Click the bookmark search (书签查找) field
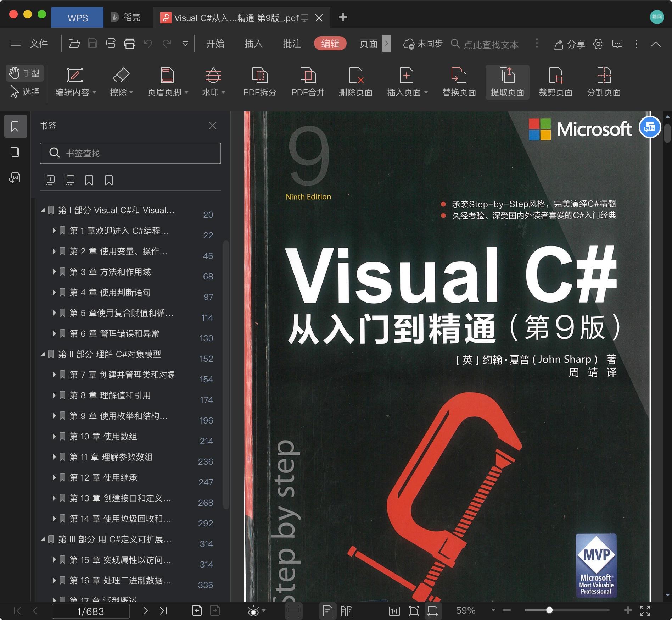This screenshot has height=620, width=672. coord(130,153)
